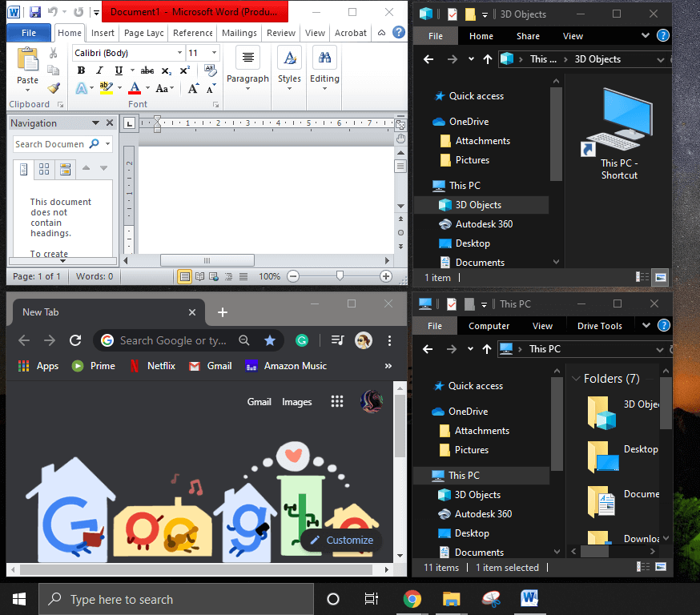This screenshot has height=615, width=700.
Task: Click the bookmark star in Chrome's address bar
Action: tap(270, 340)
